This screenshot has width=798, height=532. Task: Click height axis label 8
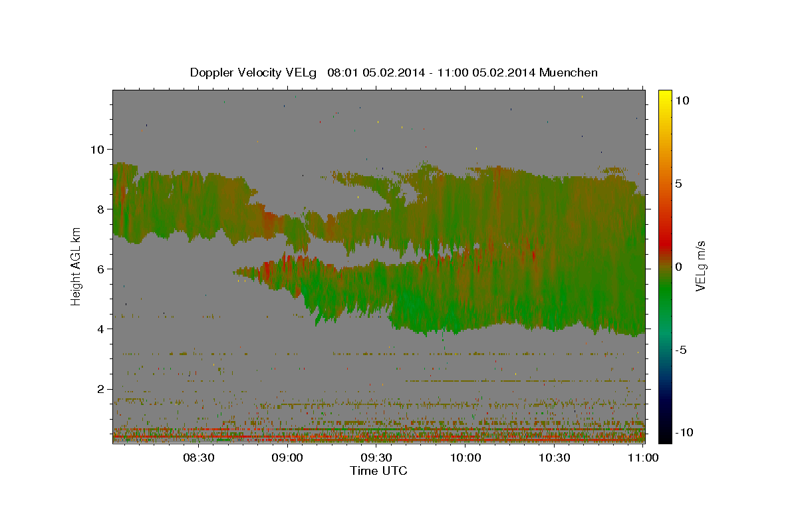[x=101, y=209]
